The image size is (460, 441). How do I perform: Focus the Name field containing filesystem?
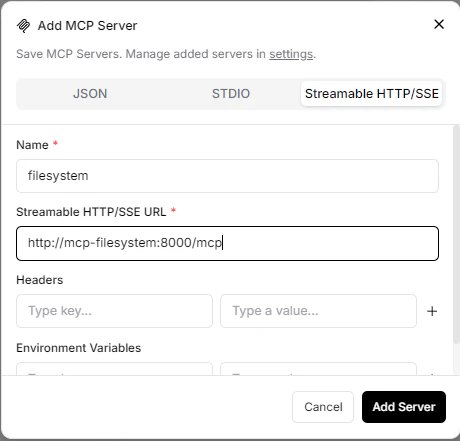tap(227, 176)
